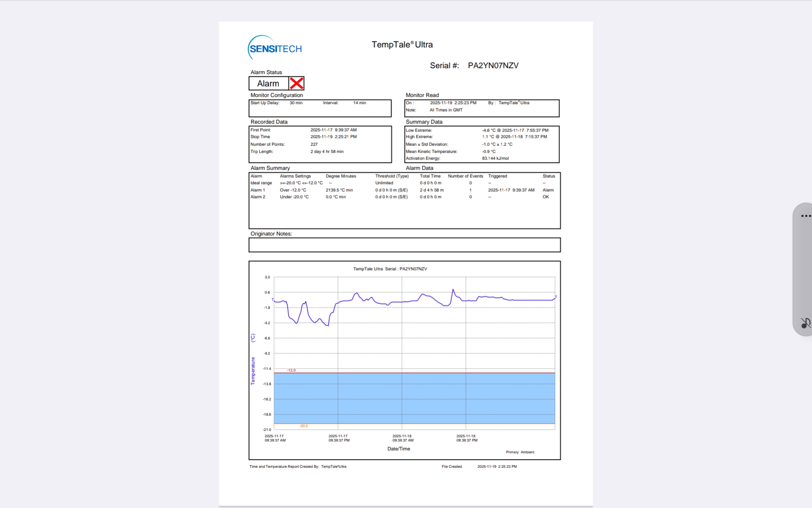
Task: Click the Trip Length value
Action: [x=326, y=152]
